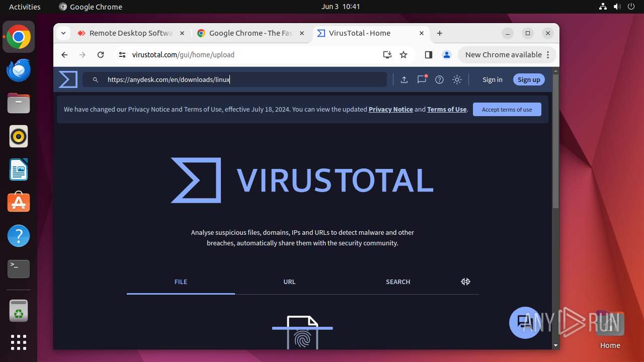Viewport: 644px width, 362px height.
Task: Open the network status icon in top bar
Action: (x=603, y=7)
